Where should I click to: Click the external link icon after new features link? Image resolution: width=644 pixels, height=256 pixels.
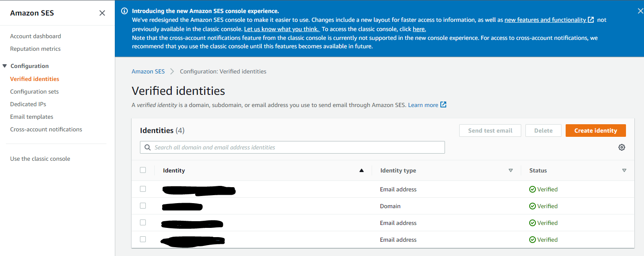coord(591,20)
